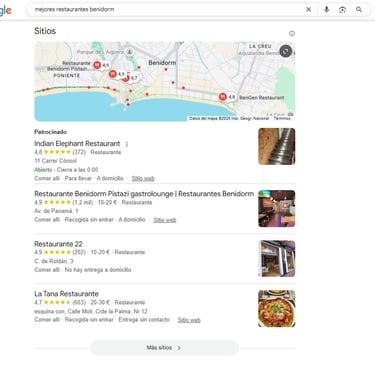Click the (603) review count of La Tana
Screen dimensions: 375x366
(79, 303)
